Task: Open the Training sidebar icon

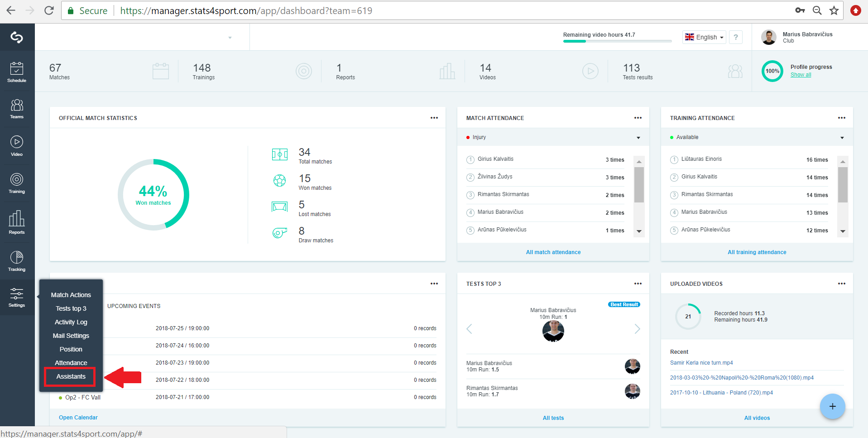Action: coord(17,183)
